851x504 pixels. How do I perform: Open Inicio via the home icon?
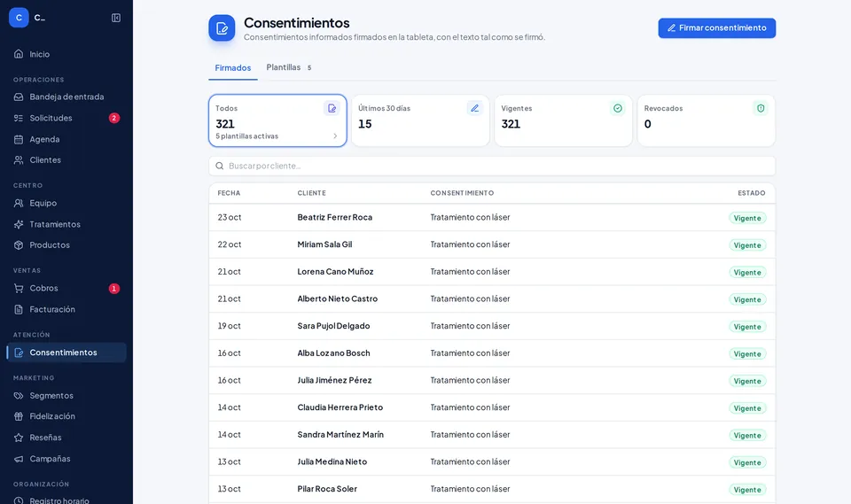coord(19,54)
